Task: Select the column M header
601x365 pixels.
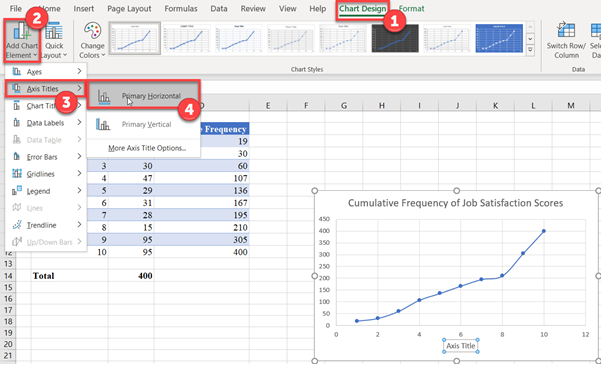Action: tap(571, 106)
